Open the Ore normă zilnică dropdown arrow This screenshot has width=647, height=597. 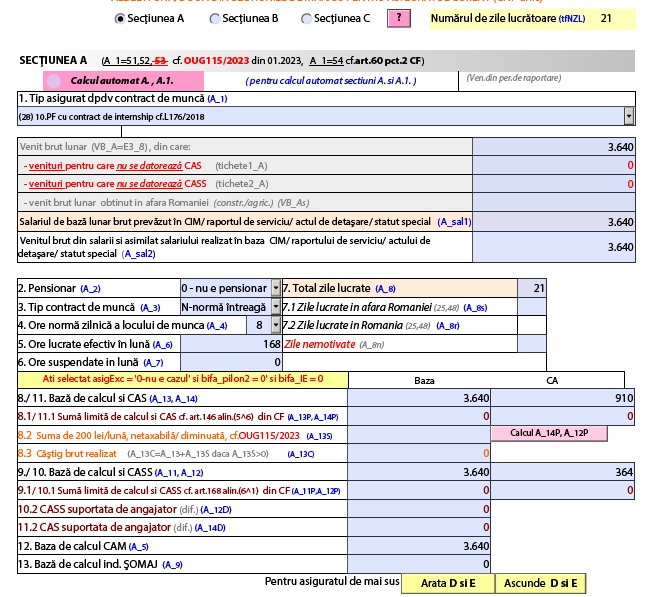pyautogui.click(x=276, y=325)
